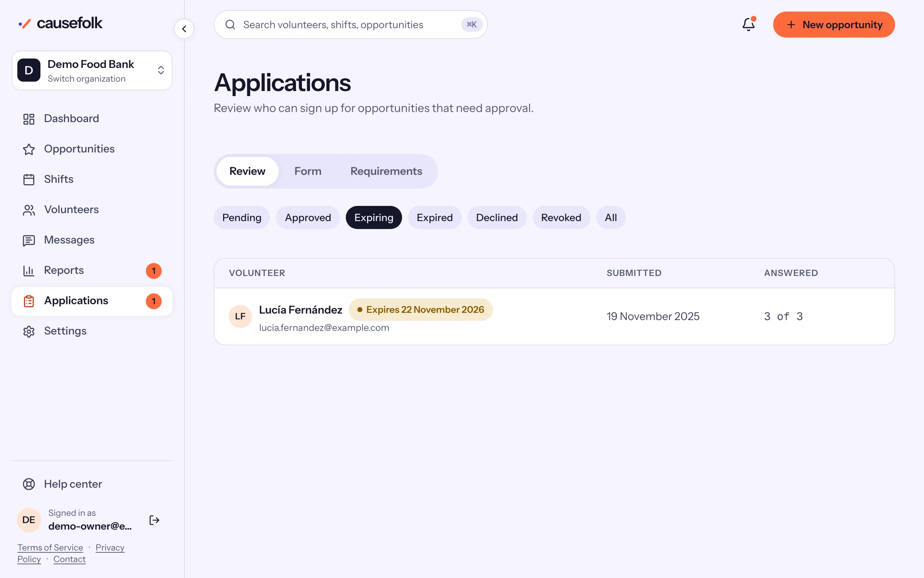Switch to the Requirements tab
This screenshot has width=924, height=578.
pyautogui.click(x=386, y=171)
